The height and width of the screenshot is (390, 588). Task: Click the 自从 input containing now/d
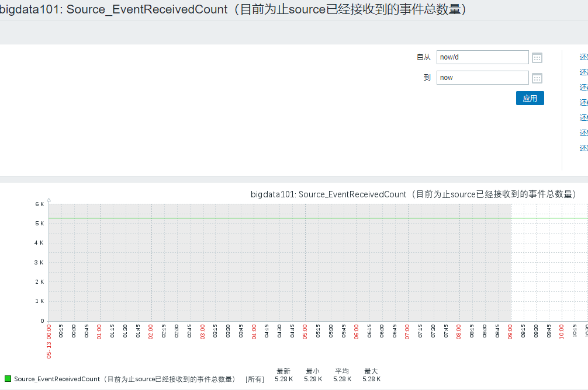pyautogui.click(x=483, y=57)
